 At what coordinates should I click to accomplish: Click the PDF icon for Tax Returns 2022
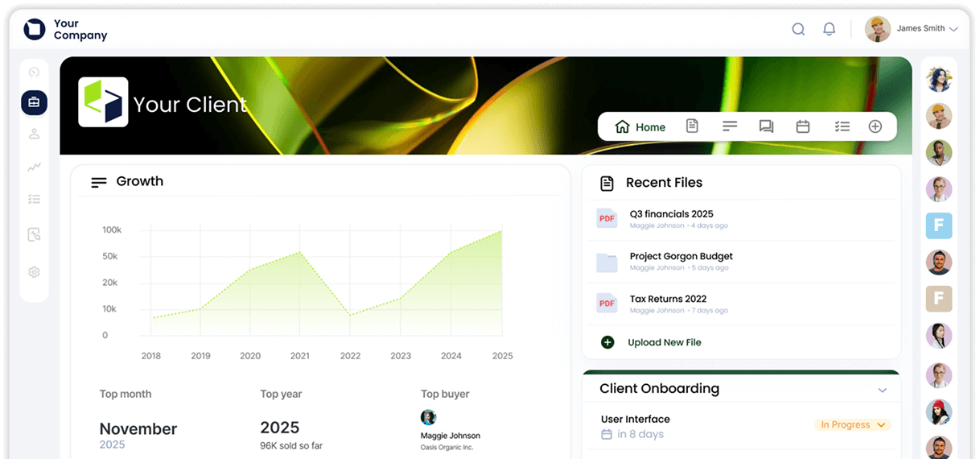[607, 304]
